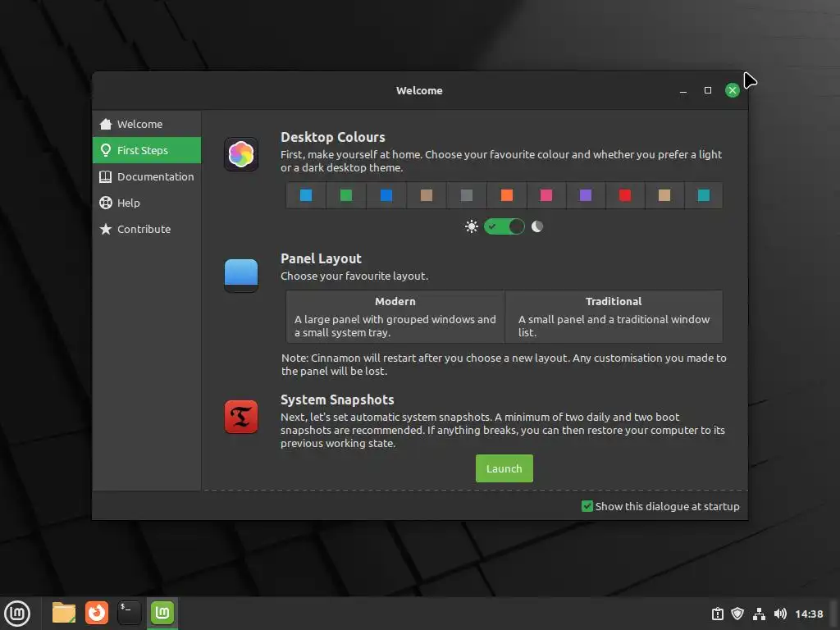The width and height of the screenshot is (840, 630).
Task: Pick the brown swatch beside the grey swatch
Action: point(427,195)
